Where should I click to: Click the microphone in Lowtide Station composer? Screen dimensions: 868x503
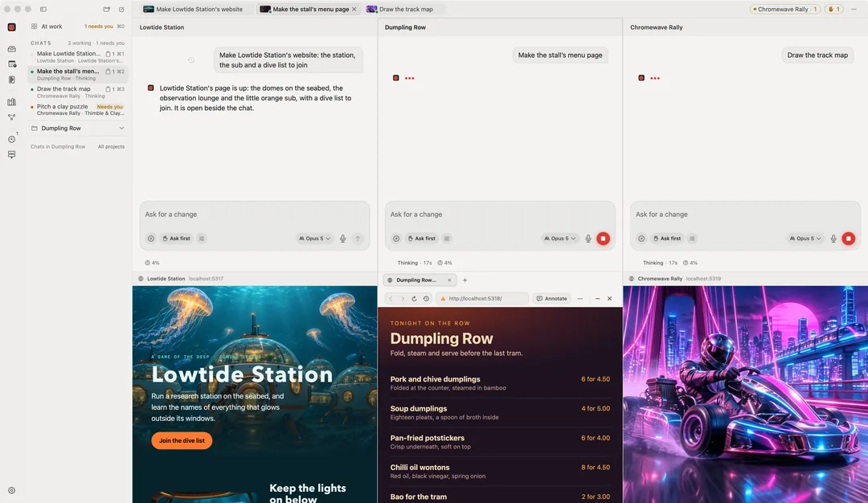(342, 239)
